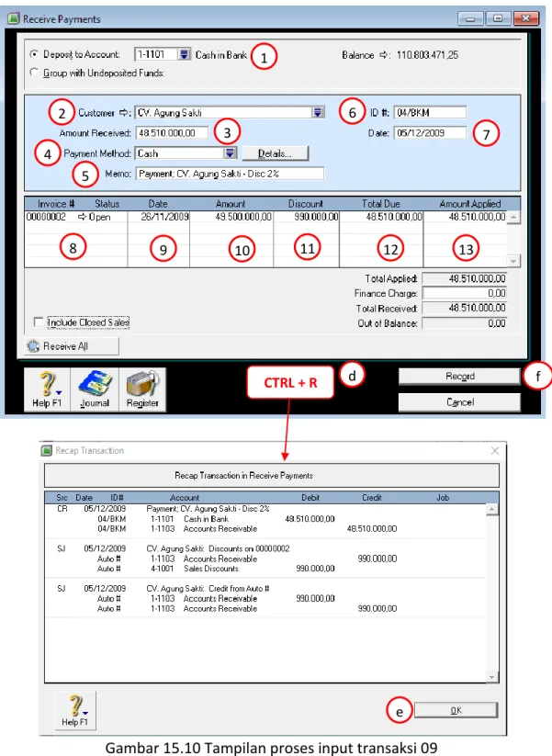Click the Receive All button

pos(72,346)
